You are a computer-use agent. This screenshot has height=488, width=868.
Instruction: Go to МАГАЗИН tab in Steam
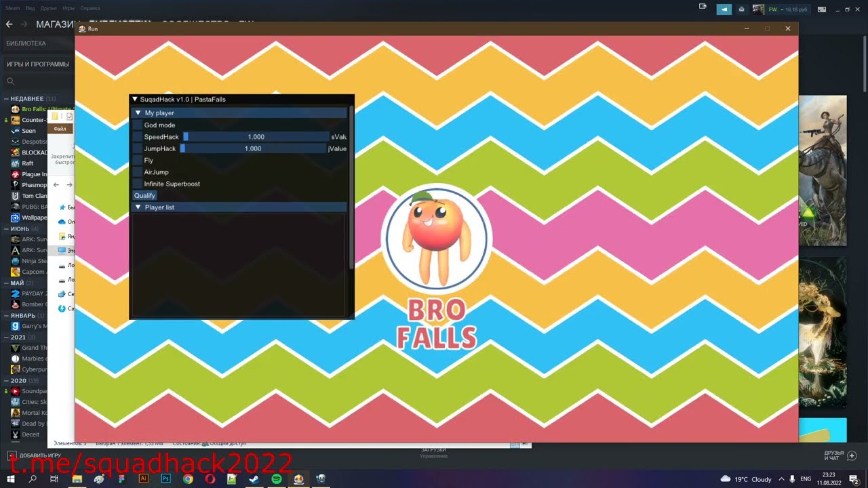54,24
